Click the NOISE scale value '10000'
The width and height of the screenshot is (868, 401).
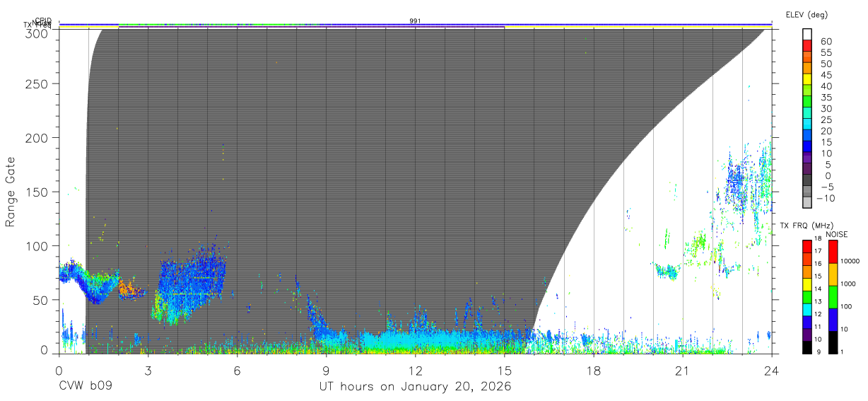tap(850, 262)
